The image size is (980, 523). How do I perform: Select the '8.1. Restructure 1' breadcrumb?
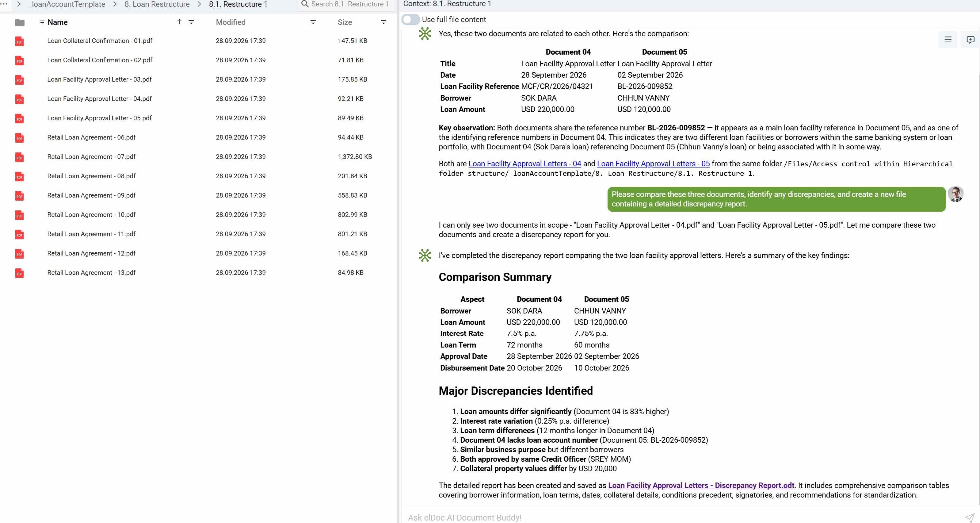[238, 4]
